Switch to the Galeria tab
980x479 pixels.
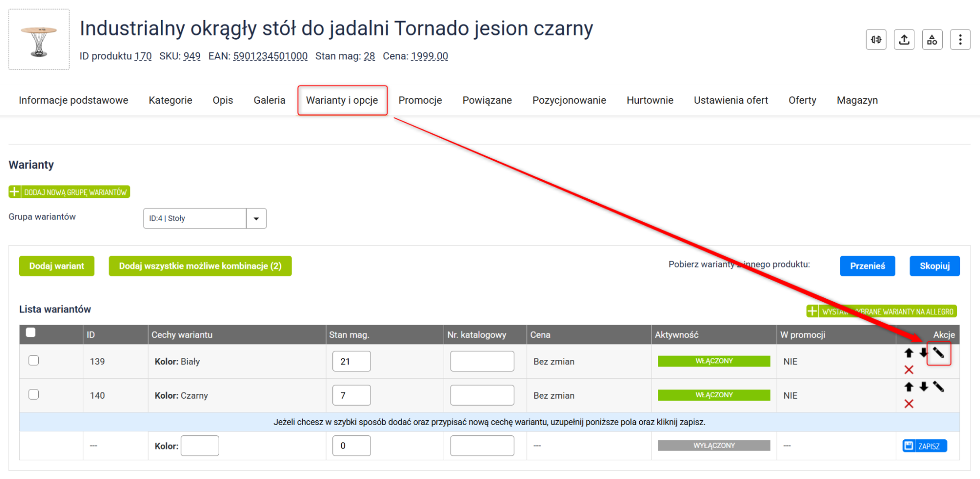[269, 100]
